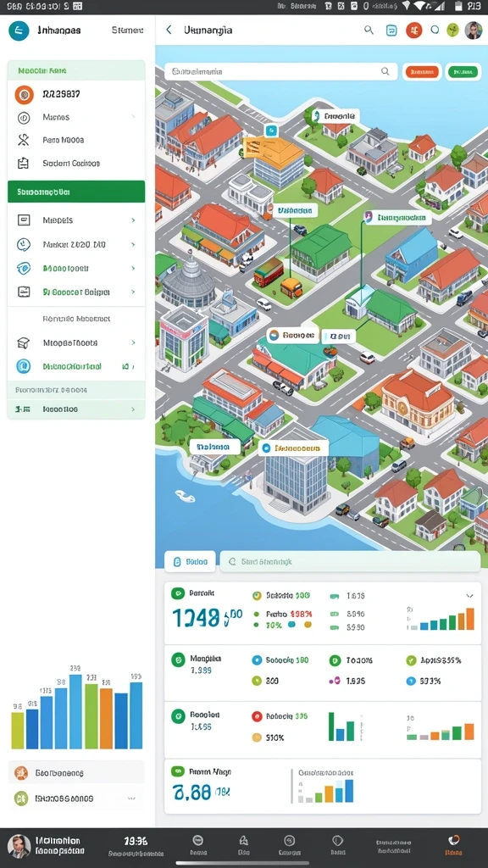
Task: Expand the first stats card with the down chevron
Action: tap(469, 596)
